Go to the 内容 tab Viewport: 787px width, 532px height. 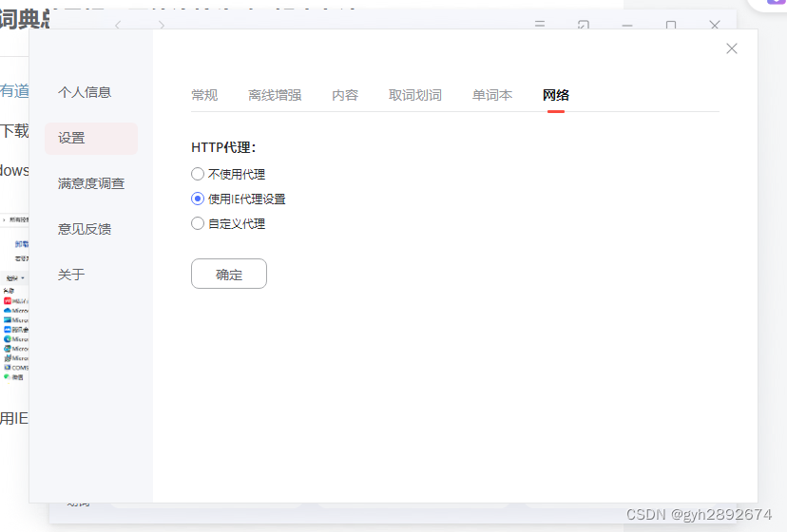(345, 95)
